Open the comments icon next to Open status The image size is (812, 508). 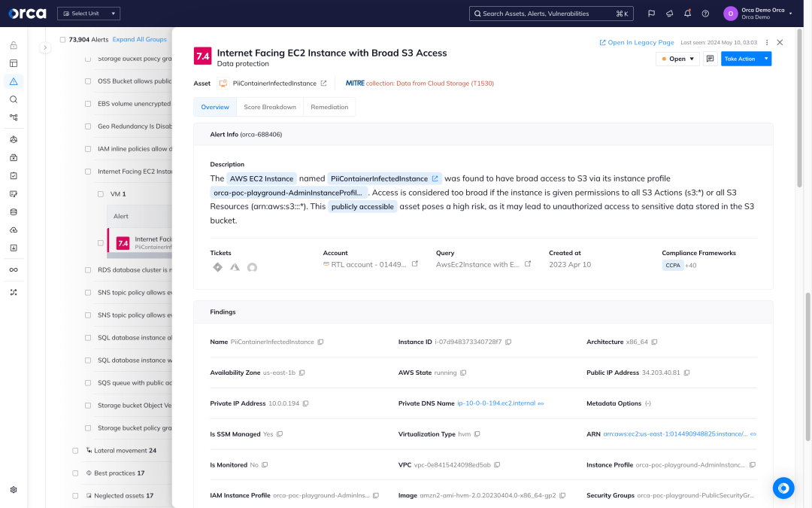click(710, 59)
